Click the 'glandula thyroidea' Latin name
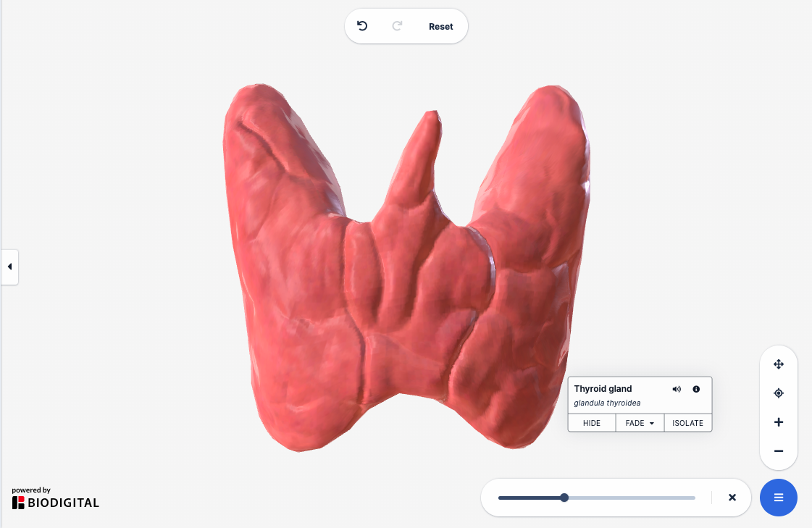This screenshot has height=528, width=812. pyautogui.click(x=607, y=403)
